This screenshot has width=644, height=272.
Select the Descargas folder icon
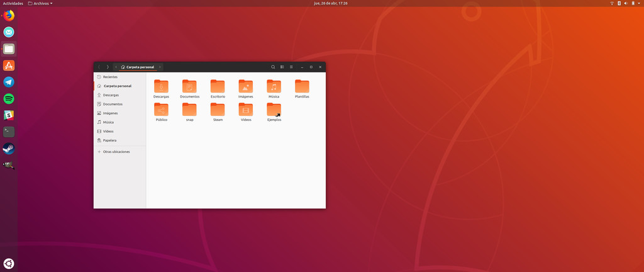(161, 87)
